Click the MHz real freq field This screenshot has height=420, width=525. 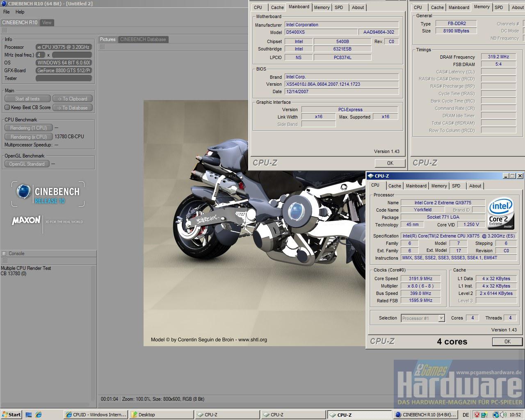[40, 55]
